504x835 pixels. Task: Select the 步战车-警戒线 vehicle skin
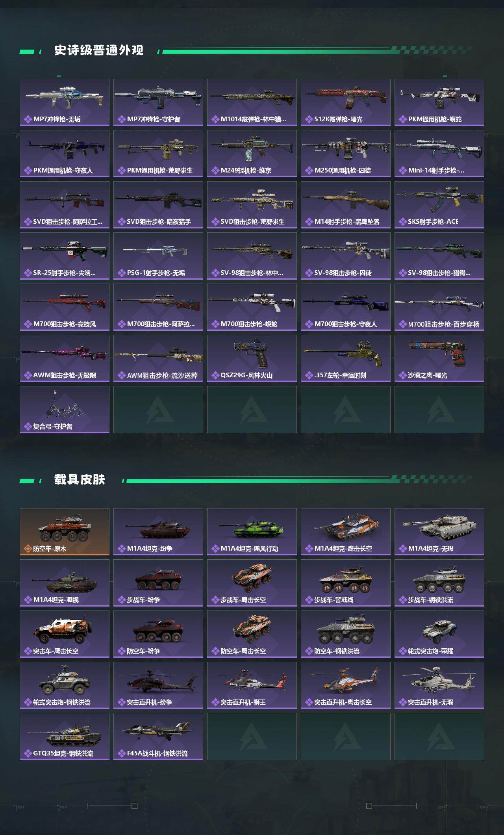tap(346, 583)
